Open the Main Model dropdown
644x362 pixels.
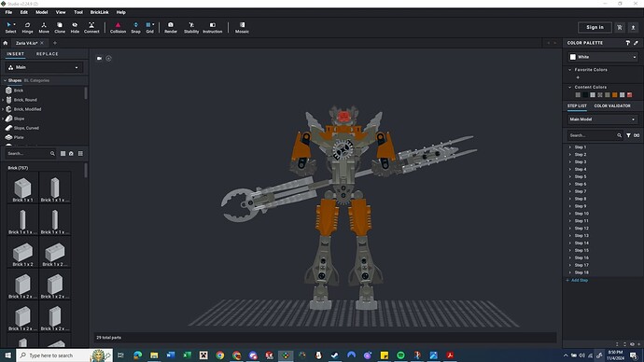click(603, 119)
